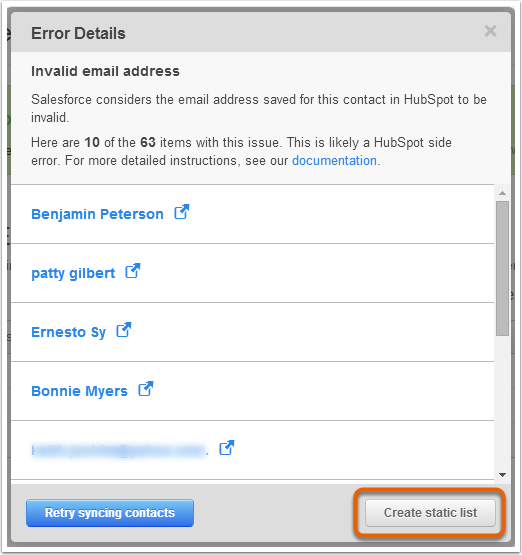Click the Create static list button
Image resolution: width=522 pixels, height=555 pixels.
pos(430,513)
